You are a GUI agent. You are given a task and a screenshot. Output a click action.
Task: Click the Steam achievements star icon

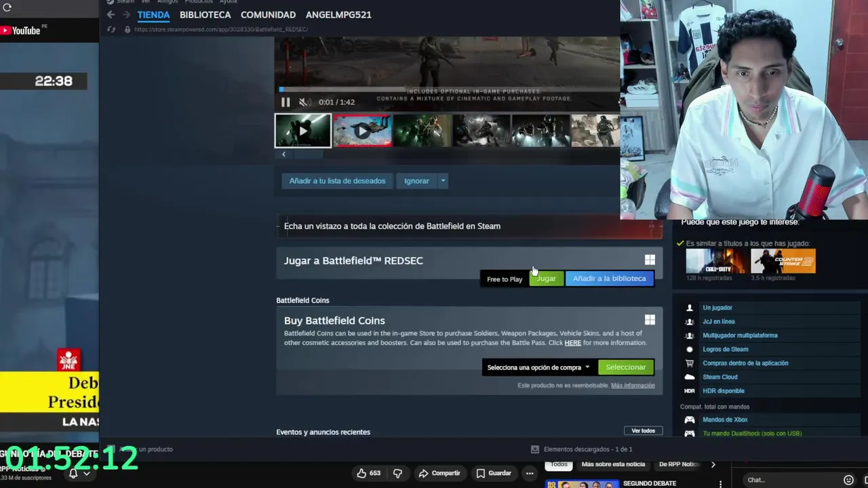(x=690, y=350)
